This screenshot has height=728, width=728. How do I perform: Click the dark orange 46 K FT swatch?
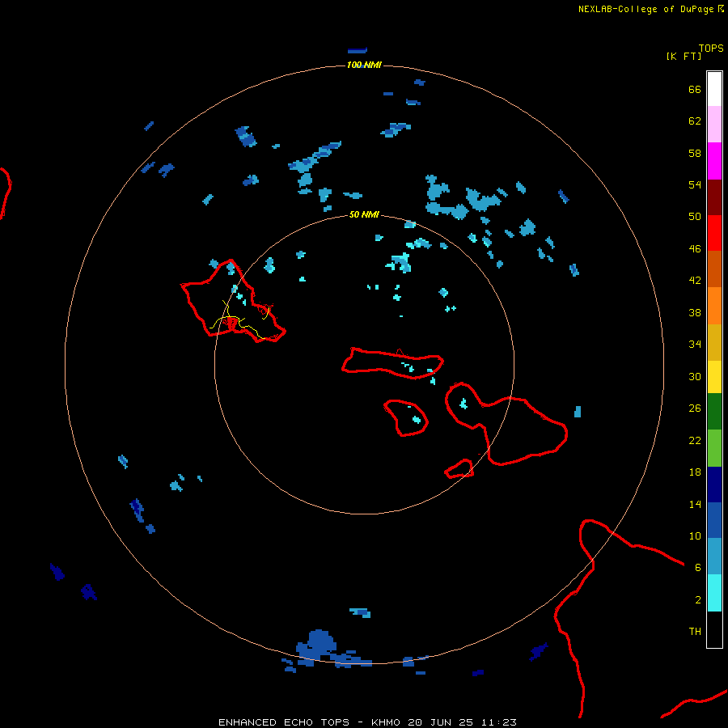[x=714, y=269]
